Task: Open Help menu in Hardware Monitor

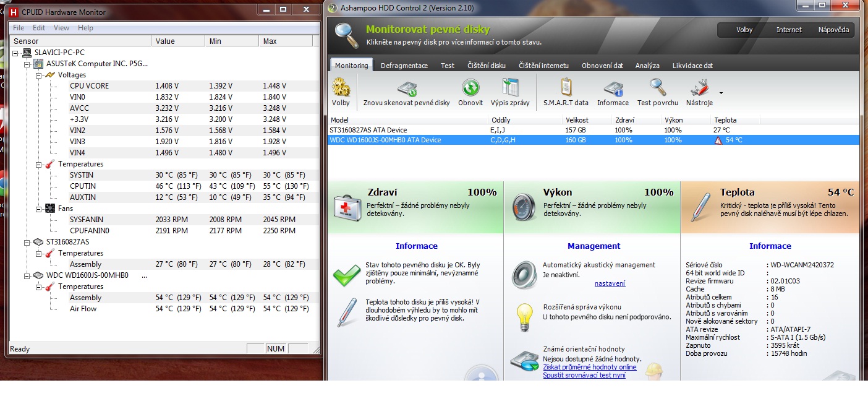Action: (x=85, y=28)
